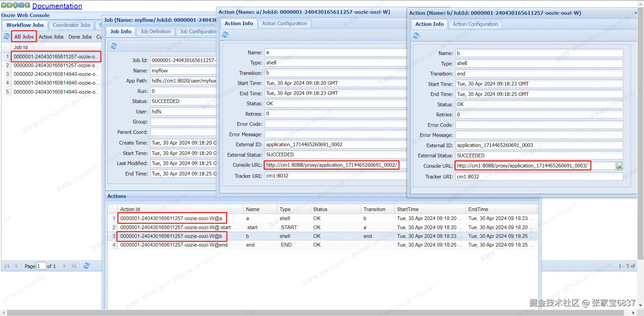Close the Action b window

coord(635,13)
